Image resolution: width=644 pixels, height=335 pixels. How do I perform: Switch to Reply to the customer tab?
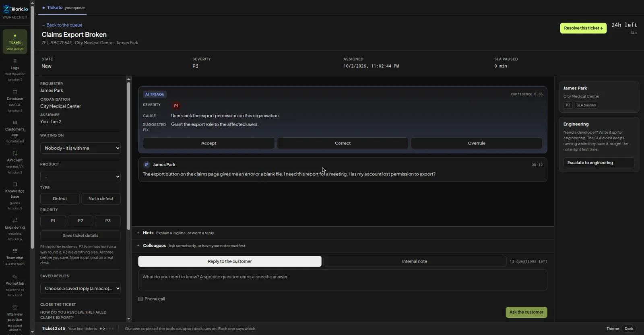click(x=230, y=261)
